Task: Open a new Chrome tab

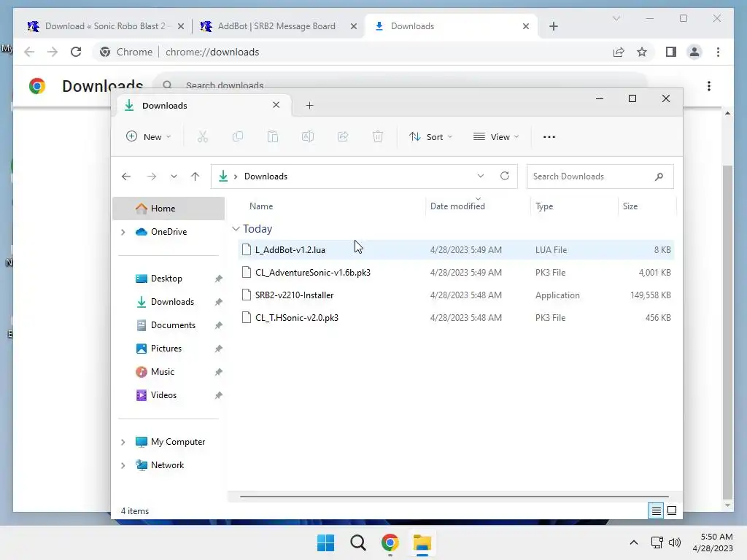Action: coord(553,26)
